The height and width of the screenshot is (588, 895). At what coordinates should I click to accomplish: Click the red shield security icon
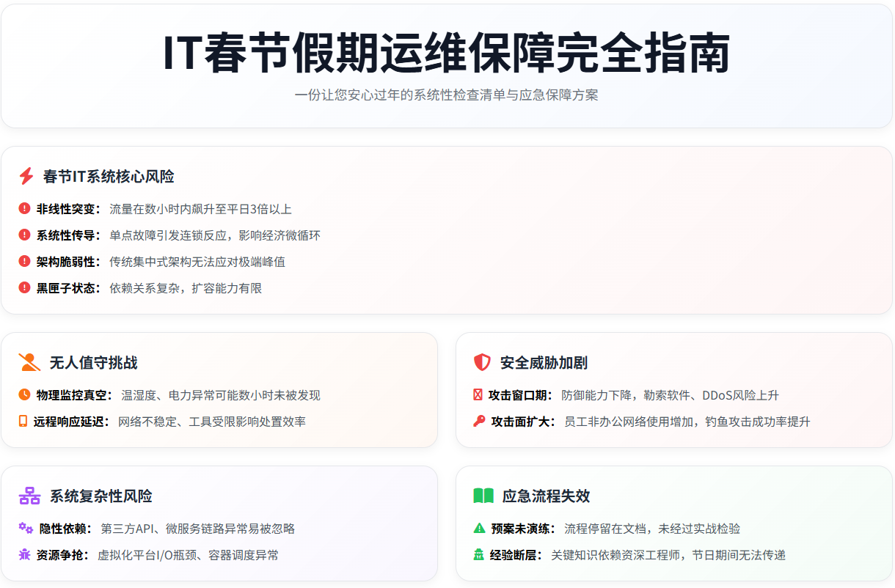click(x=482, y=363)
